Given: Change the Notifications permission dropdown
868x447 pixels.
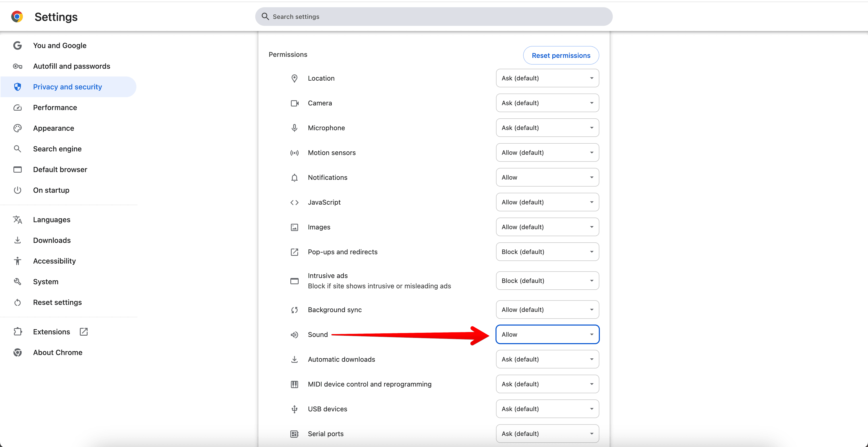Looking at the screenshot, I should (x=547, y=177).
